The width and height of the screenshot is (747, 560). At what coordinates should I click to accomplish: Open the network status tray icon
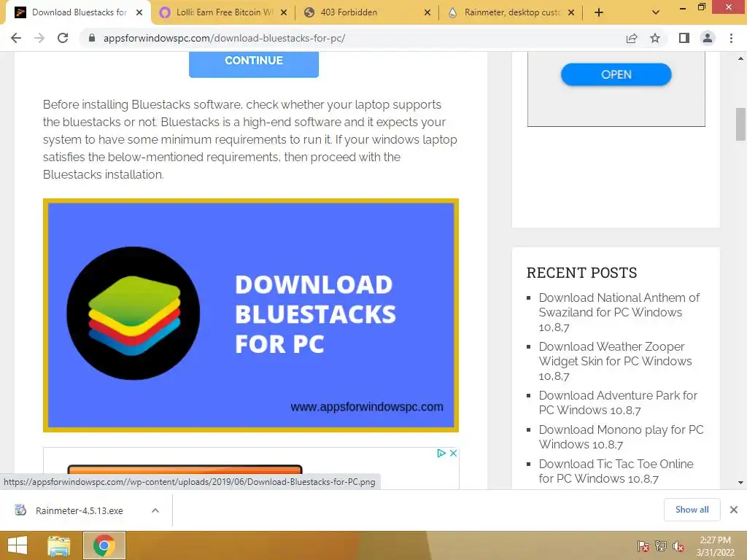(661, 546)
